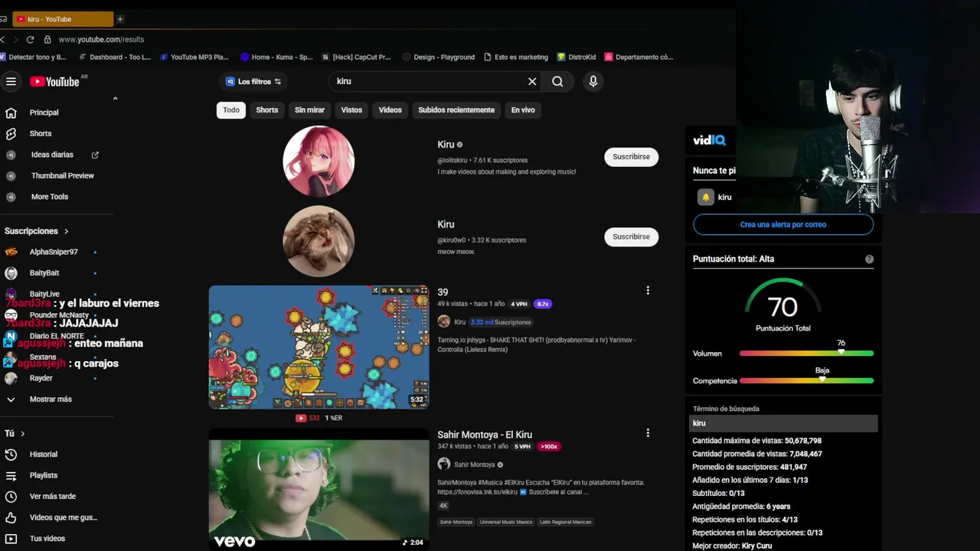The image size is (980, 551).
Task: Open Kiru pink-haired anime channel avatar
Action: pyautogui.click(x=318, y=161)
